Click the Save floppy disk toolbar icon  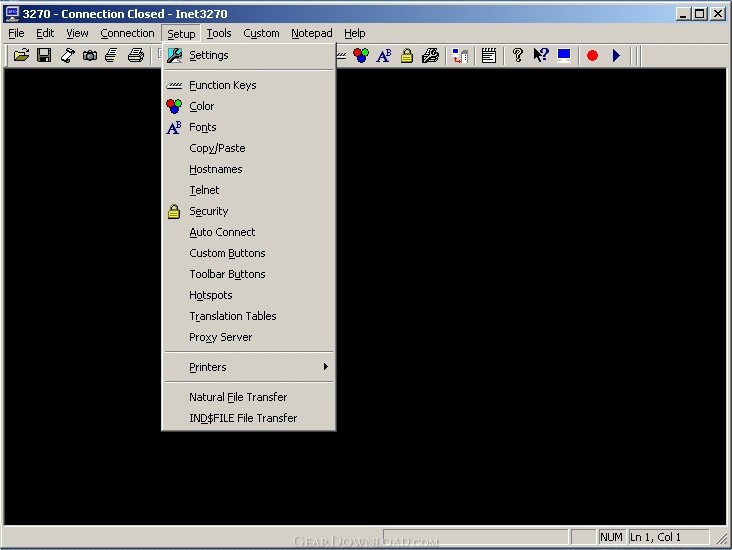[44, 56]
